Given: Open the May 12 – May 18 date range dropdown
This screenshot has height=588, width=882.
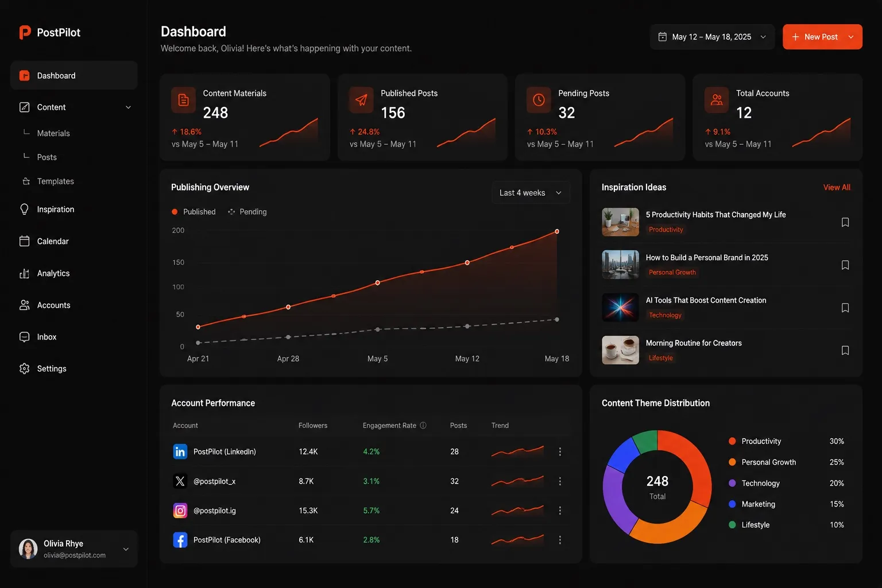Looking at the screenshot, I should click(x=712, y=37).
